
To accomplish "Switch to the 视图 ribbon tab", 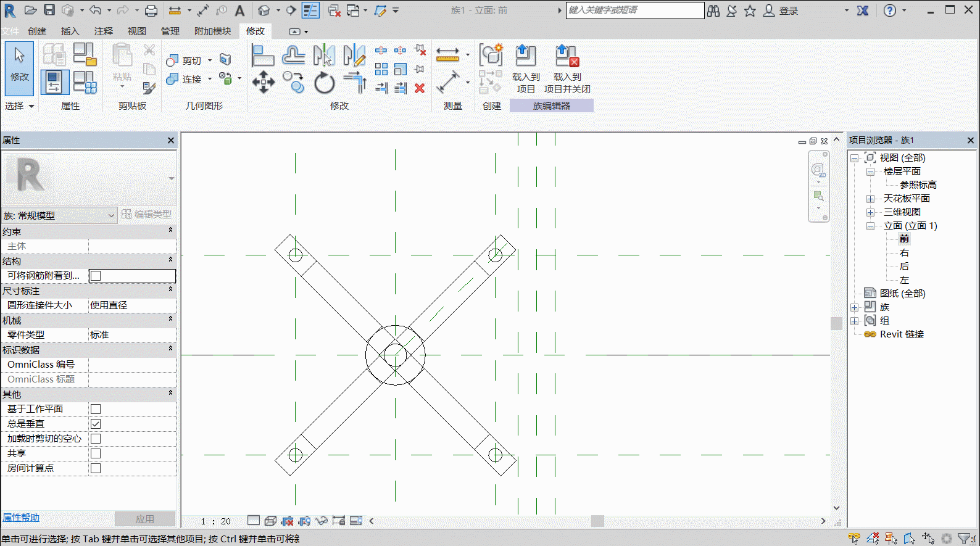I will coord(137,31).
